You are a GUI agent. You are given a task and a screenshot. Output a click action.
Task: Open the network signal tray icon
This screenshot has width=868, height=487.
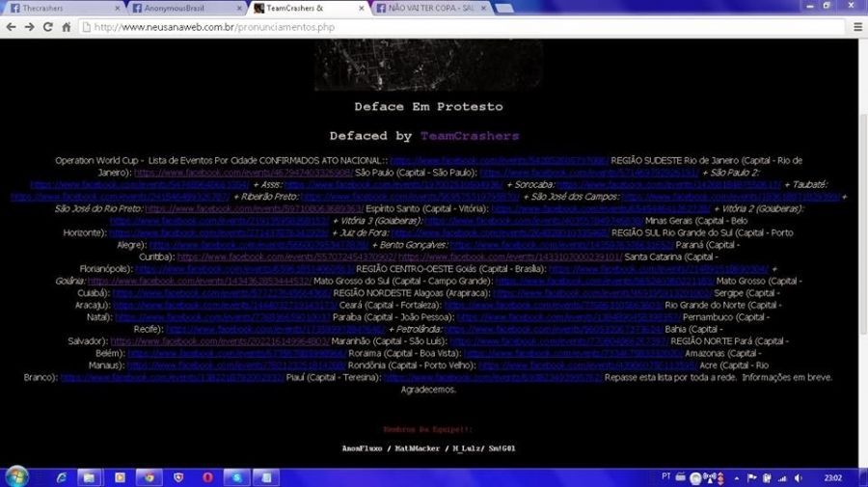tap(782, 477)
